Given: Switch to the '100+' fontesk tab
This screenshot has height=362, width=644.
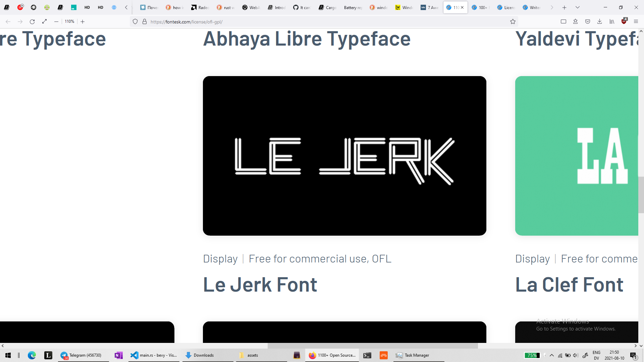Looking at the screenshot, I should click(481, 7).
